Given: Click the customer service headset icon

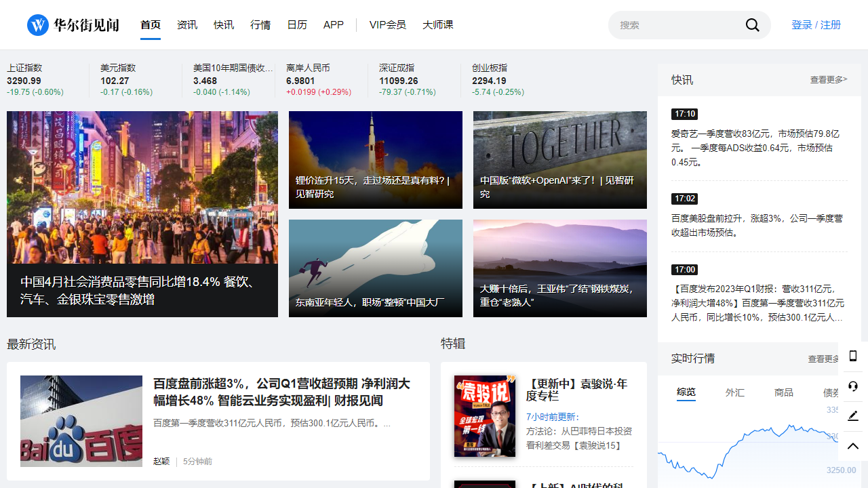Looking at the screenshot, I should point(853,386).
